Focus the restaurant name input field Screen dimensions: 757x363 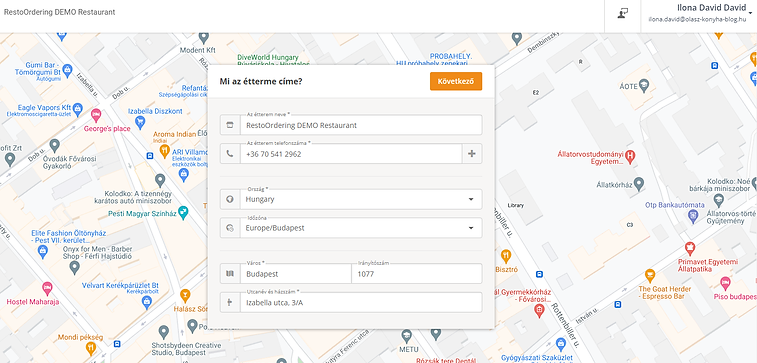point(361,125)
